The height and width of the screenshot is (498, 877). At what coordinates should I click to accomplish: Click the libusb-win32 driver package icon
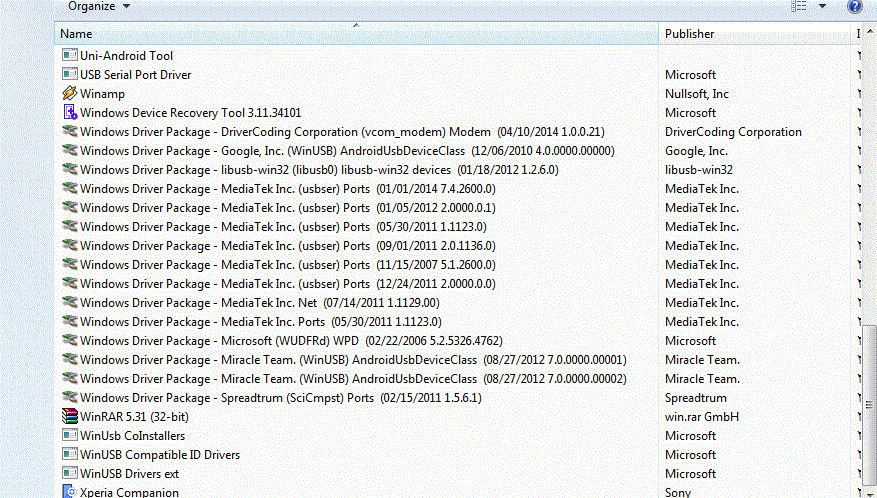pos(69,169)
